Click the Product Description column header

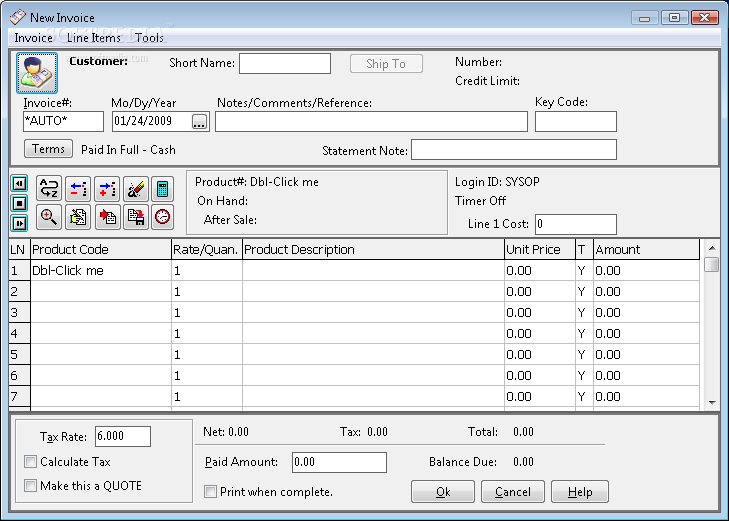[x=373, y=250]
